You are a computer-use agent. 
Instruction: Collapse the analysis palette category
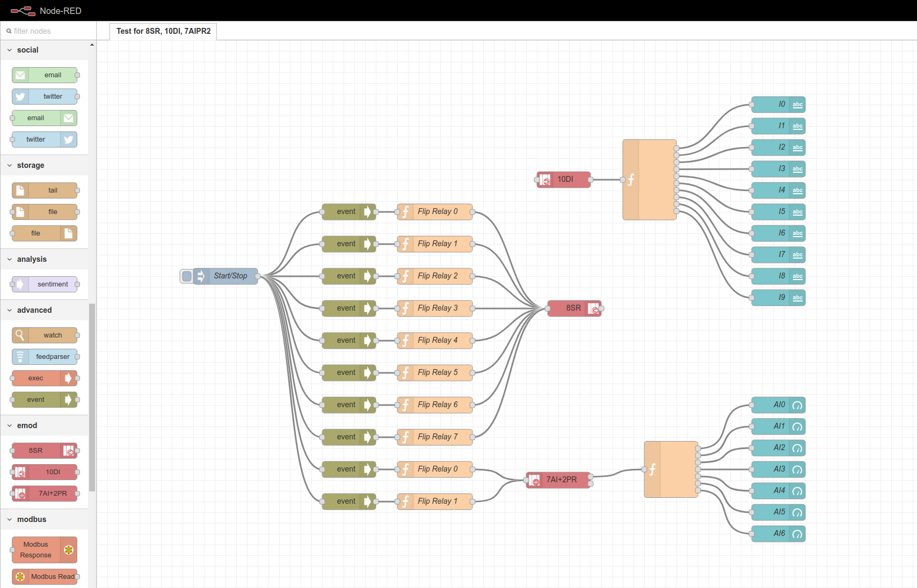[x=44, y=259]
